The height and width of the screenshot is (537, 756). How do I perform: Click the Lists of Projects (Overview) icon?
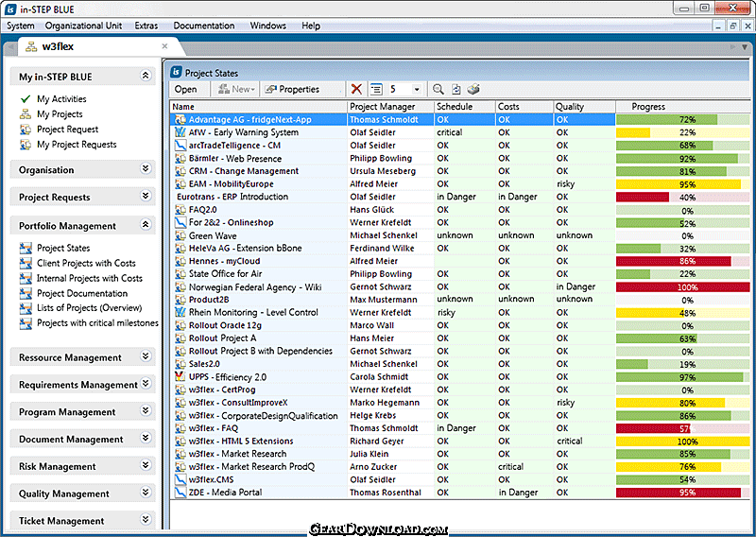pyautogui.click(x=26, y=308)
